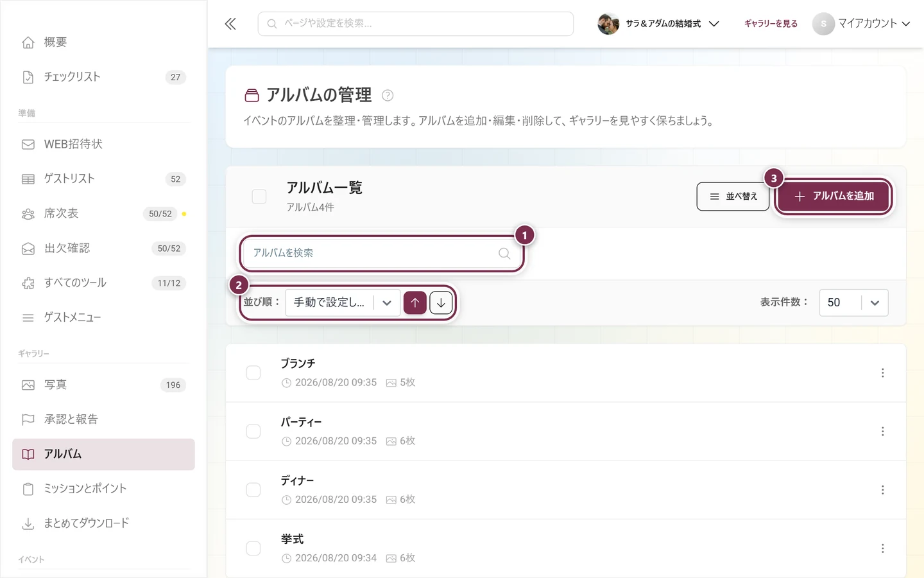Image resolution: width=924 pixels, height=578 pixels.
Task: Click the envelope icon next to WEB招待状
Action: 28,144
